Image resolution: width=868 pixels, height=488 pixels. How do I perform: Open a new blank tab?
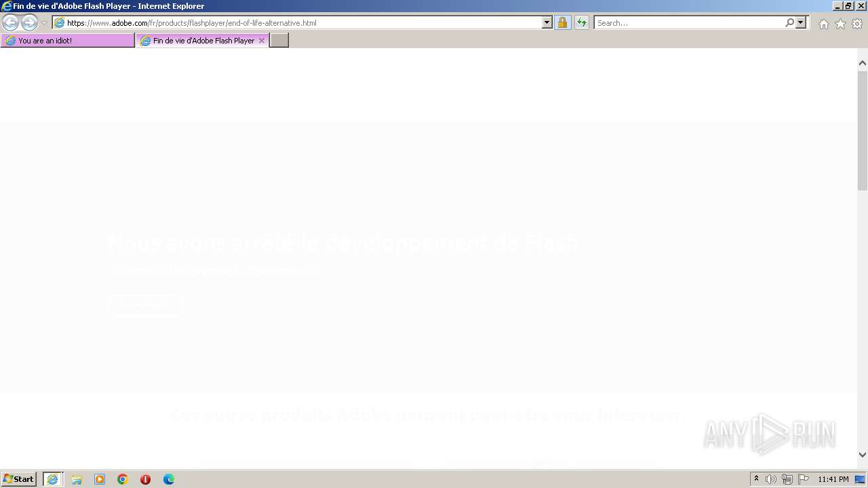tap(279, 41)
